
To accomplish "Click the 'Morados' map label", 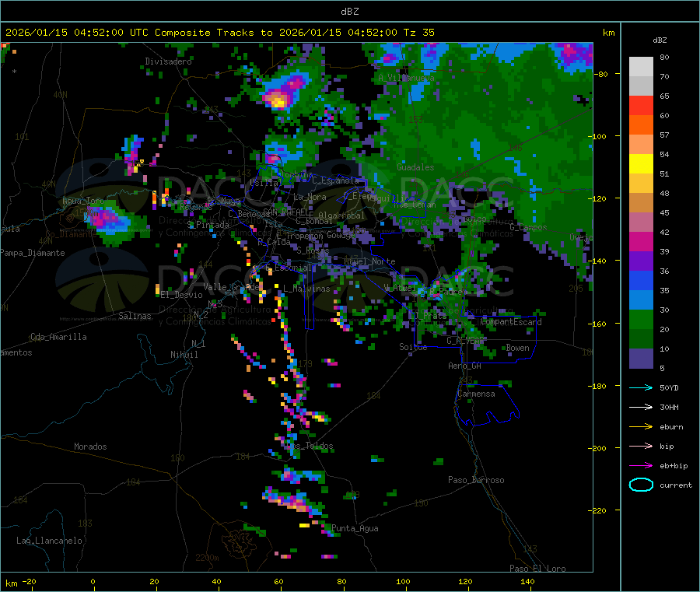I will tap(90, 447).
